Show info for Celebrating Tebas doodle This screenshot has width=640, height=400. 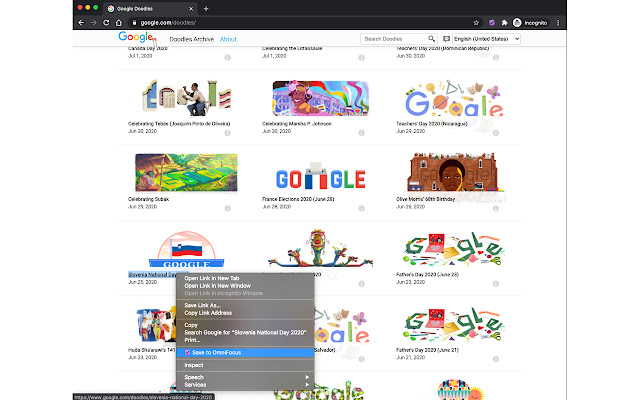[x=227, y=133]
